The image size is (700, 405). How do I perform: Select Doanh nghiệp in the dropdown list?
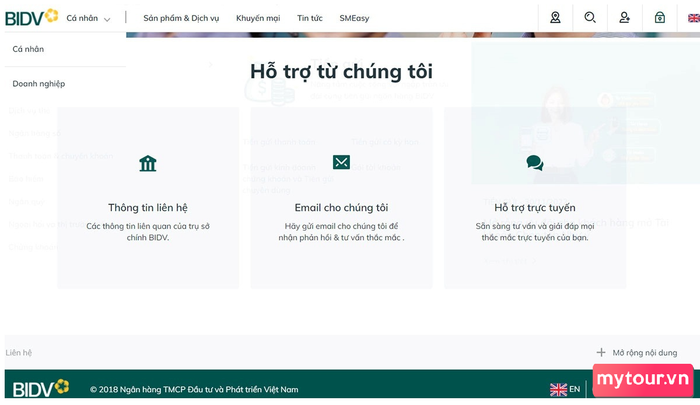(39, 84)
